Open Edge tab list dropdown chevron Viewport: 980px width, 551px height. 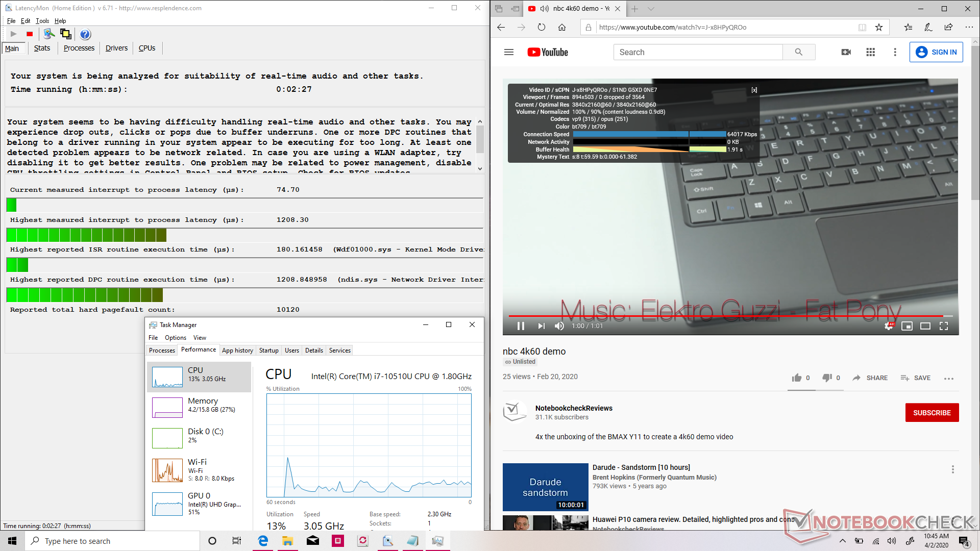pos(651,9)
